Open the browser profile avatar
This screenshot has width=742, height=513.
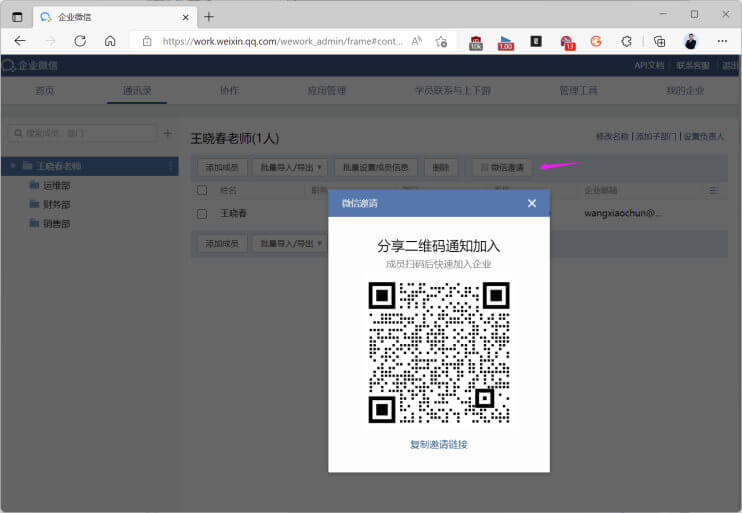coord(690,41)
